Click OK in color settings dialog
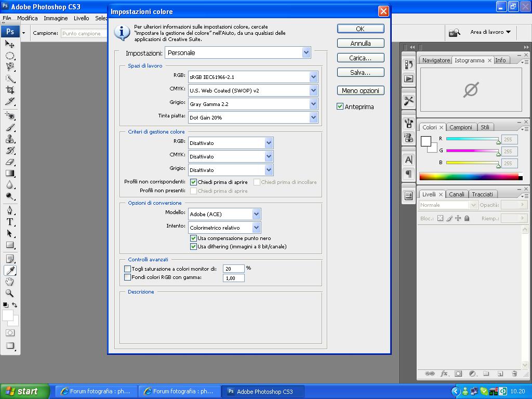The image size is (532, 399). [361, 29]
